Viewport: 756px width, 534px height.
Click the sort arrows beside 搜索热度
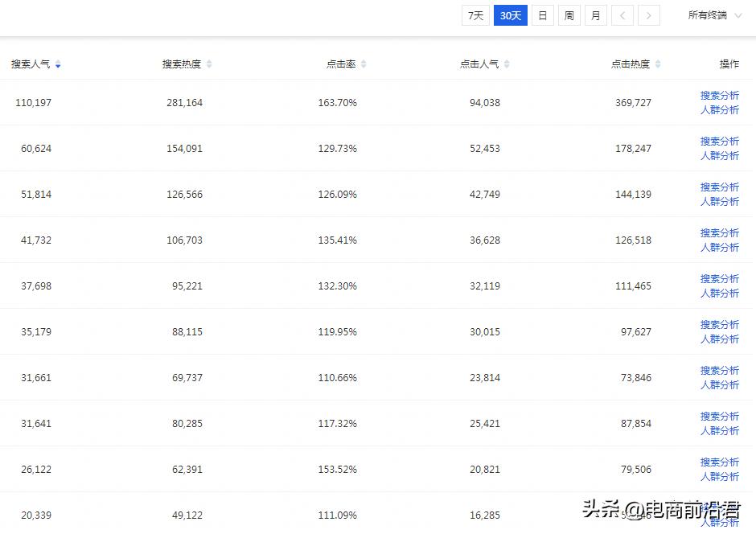coord(210,64)
